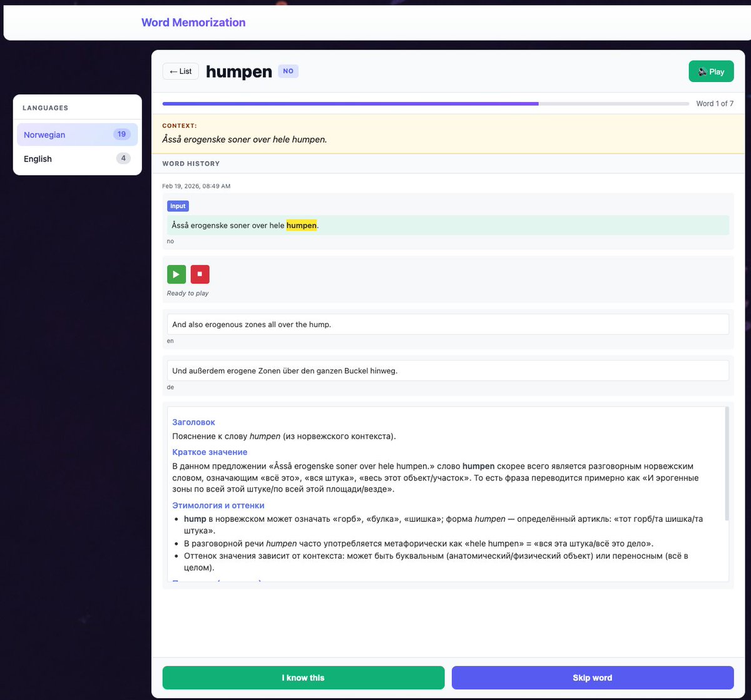751x700 pixels.
Task: Click the timestamp Feb 19, 2026, 08:49 AM
Action: click(196, 186)
